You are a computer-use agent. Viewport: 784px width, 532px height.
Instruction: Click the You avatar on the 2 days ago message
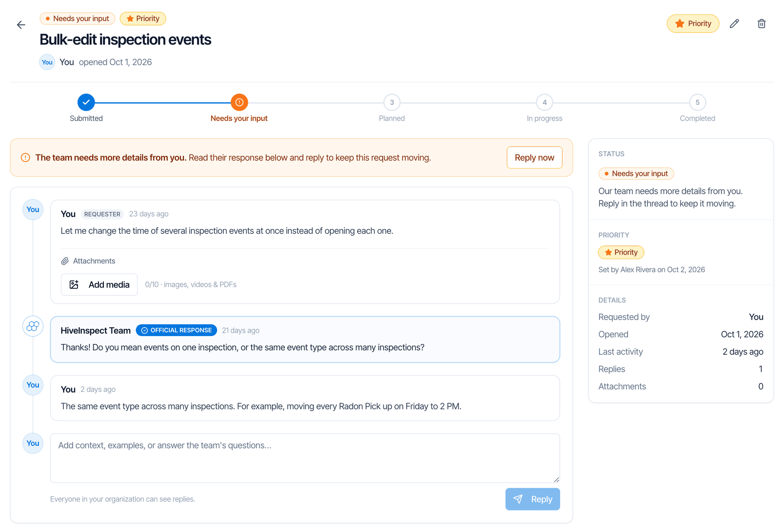click(33, 385)
